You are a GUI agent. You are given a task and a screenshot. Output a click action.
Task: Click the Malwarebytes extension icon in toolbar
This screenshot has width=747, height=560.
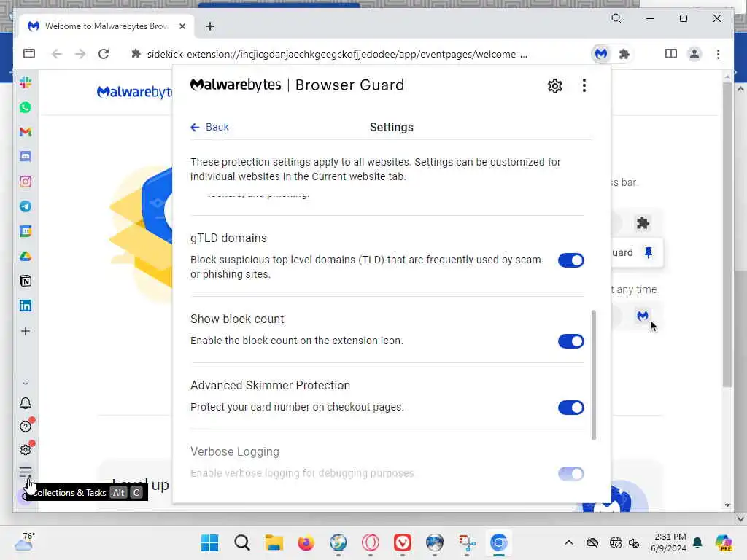[x=601, y=54]
